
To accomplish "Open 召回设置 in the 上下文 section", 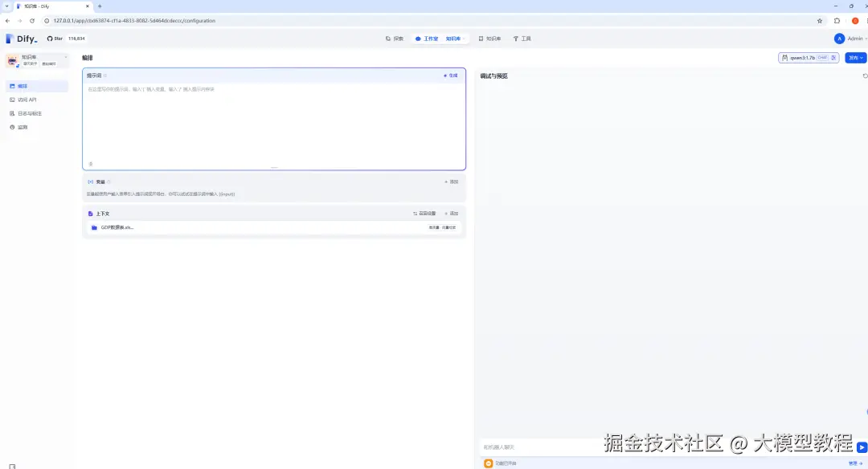I will click(x=424, y=214).
